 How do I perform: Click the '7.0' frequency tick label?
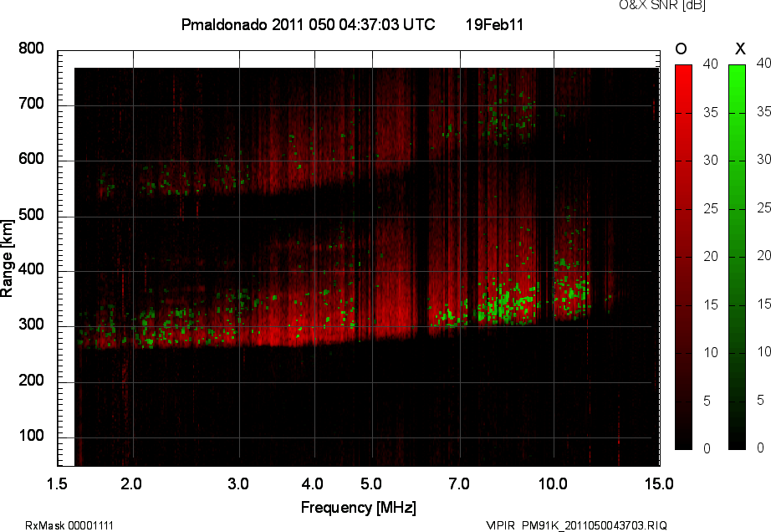(459, 483)
